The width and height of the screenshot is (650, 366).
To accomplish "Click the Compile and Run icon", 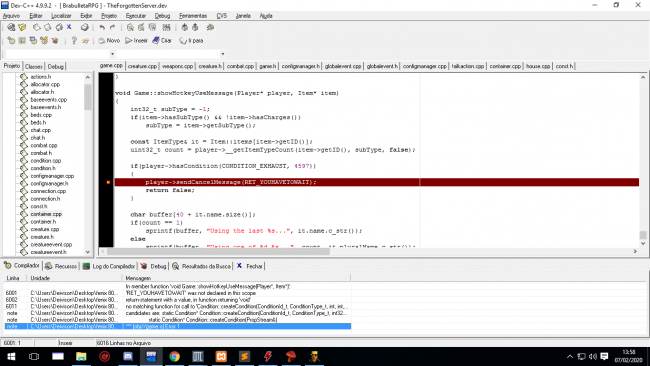I will coord(33,41).
